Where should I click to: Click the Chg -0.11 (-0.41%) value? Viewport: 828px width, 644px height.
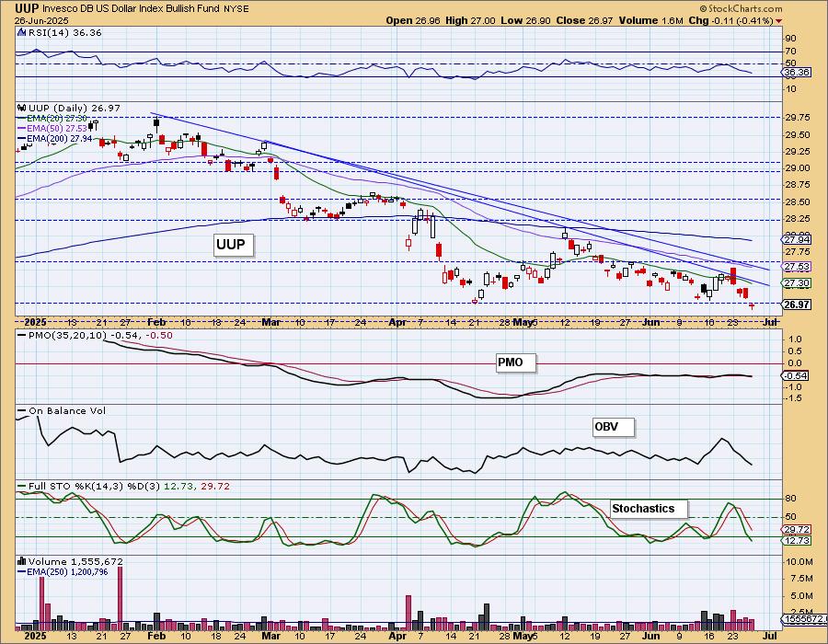tap(731, 20)
